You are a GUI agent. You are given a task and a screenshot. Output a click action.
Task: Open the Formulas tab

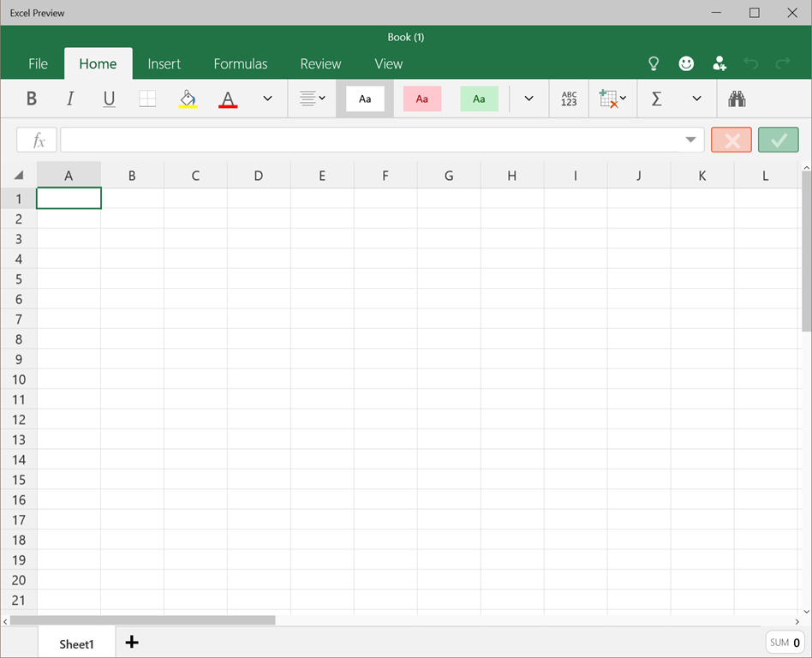tap(241, 63)
